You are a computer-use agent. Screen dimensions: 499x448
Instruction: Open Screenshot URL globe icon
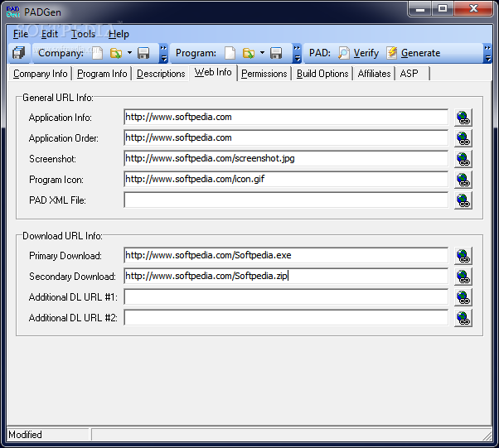(463, 159)
